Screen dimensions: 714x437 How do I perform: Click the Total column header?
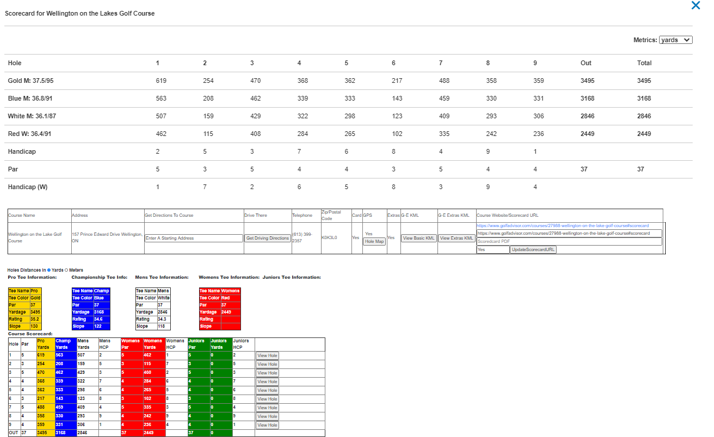pos(644,63)
